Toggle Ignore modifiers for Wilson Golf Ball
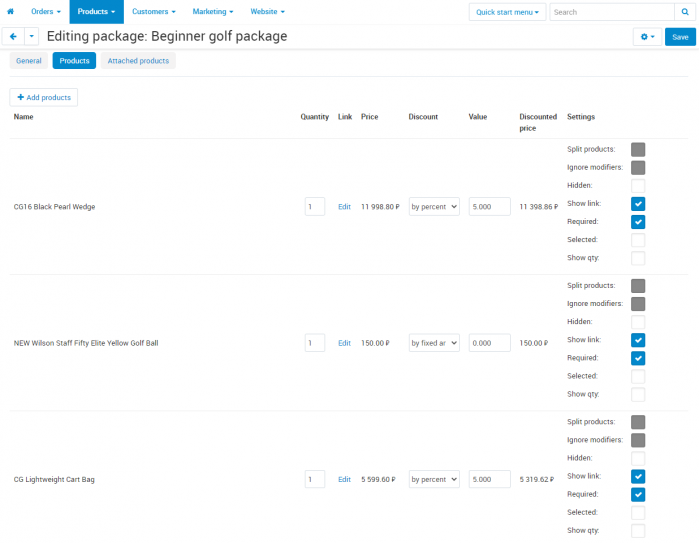 coord(638,304)
